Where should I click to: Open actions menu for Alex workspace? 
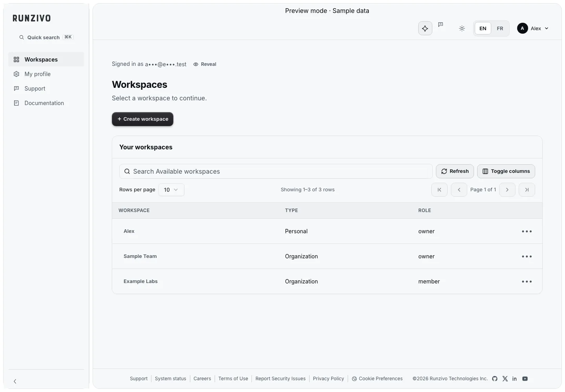point(527,231)
